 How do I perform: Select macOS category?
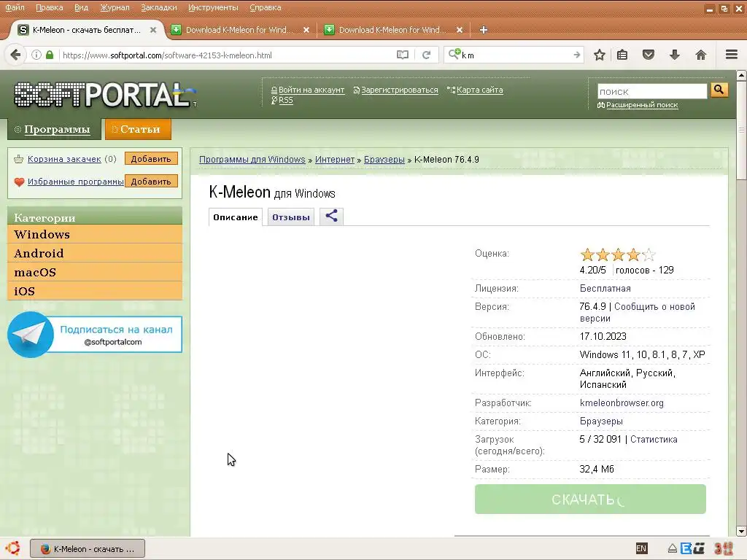95,273
